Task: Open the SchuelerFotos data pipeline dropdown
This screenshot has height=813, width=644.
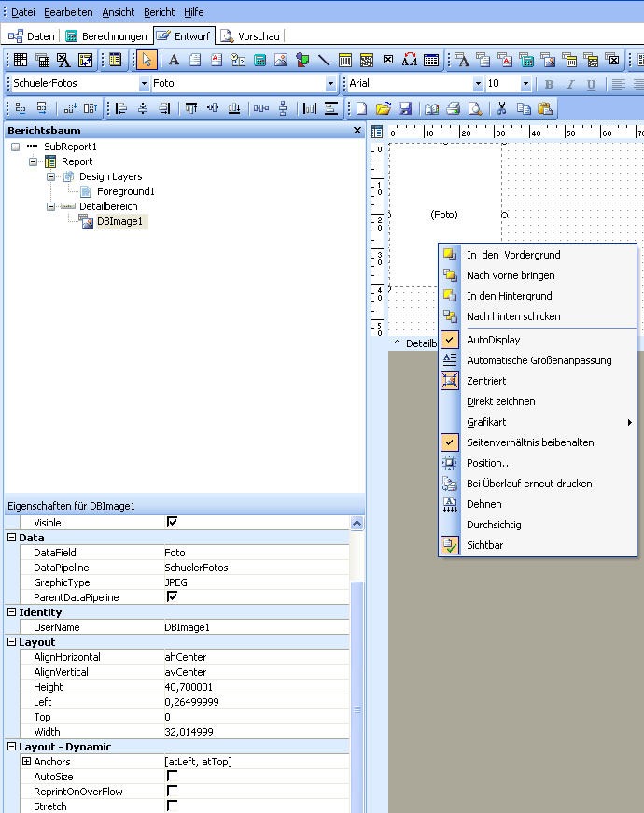Action: 144,83
